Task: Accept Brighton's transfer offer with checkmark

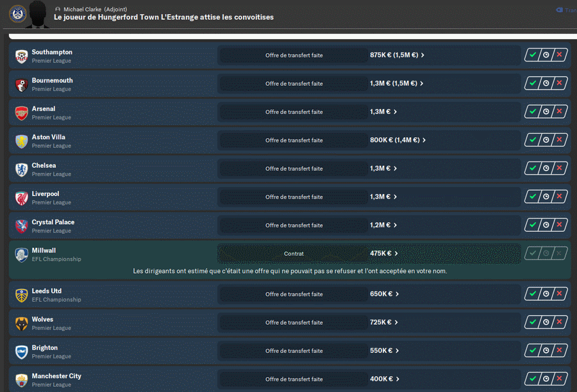Action: [532, 350]
